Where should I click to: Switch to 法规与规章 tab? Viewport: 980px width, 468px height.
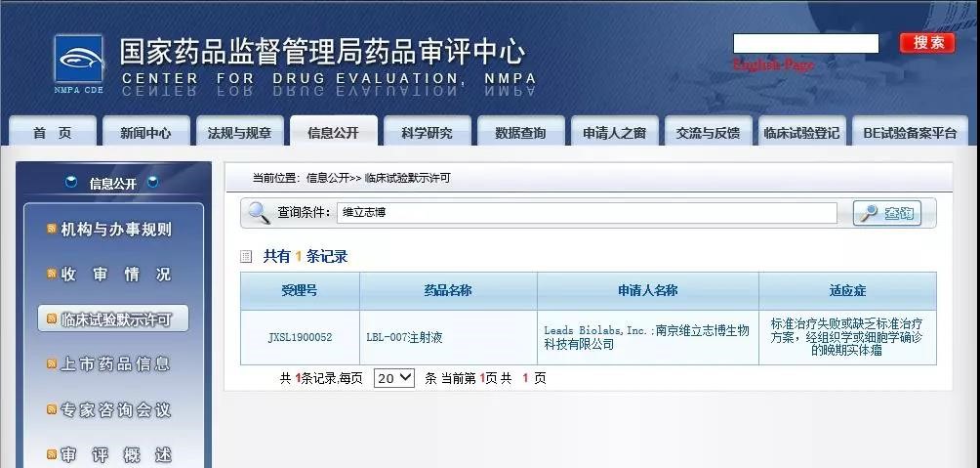pyautogui.click(x=239, y=132)
